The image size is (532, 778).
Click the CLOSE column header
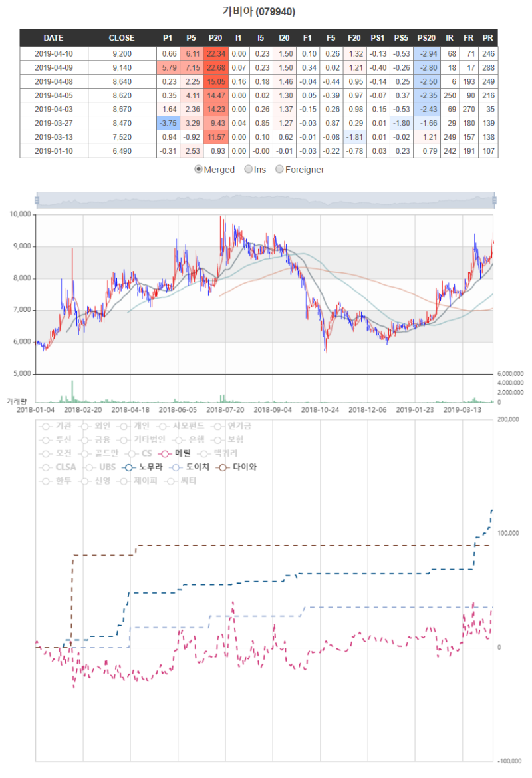tap(122, 38)
